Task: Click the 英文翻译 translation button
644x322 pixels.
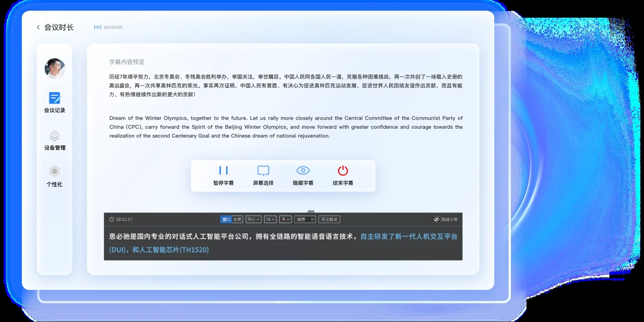Action: click(x=329, y=219)
